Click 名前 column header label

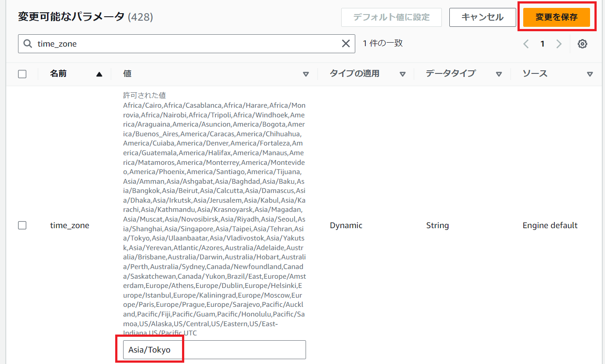point(58,74)
